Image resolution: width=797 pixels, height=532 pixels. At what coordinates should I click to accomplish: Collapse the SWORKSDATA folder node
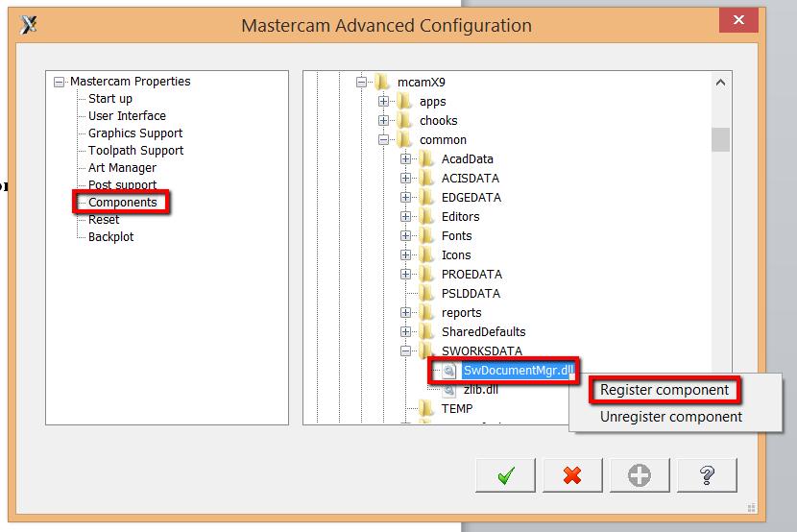405,351
